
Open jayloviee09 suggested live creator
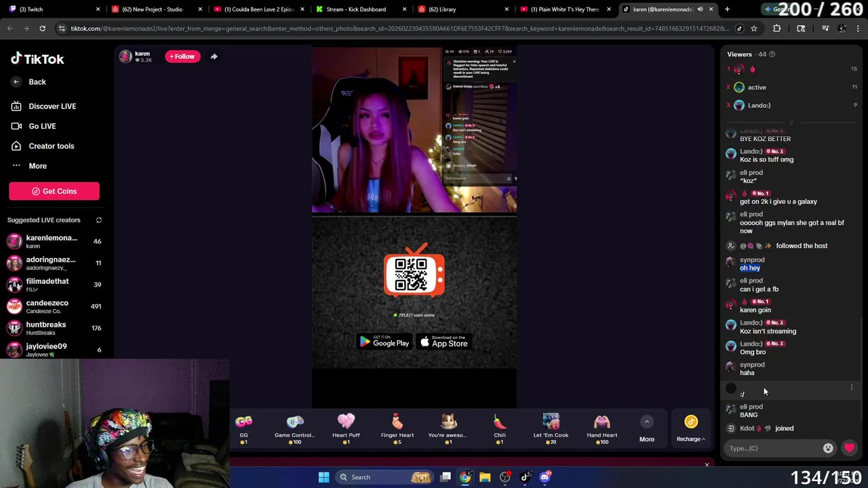click(54, 350)
